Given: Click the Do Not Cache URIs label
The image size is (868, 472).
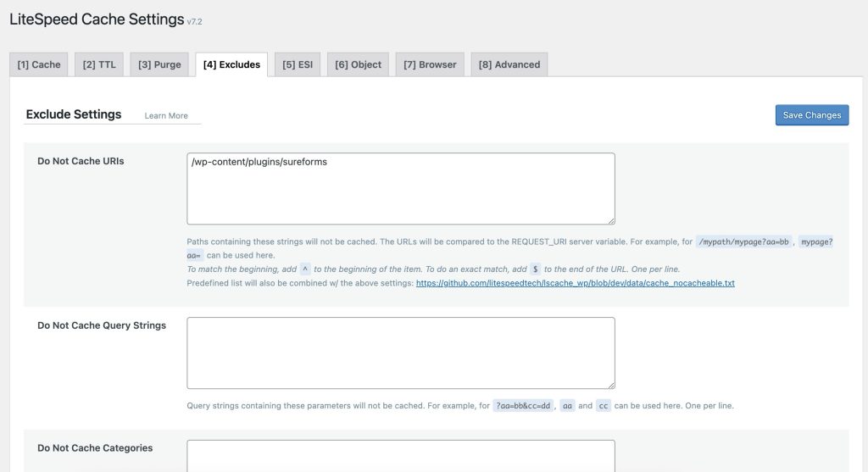Looking at the screenshot, I should point(81,161).
